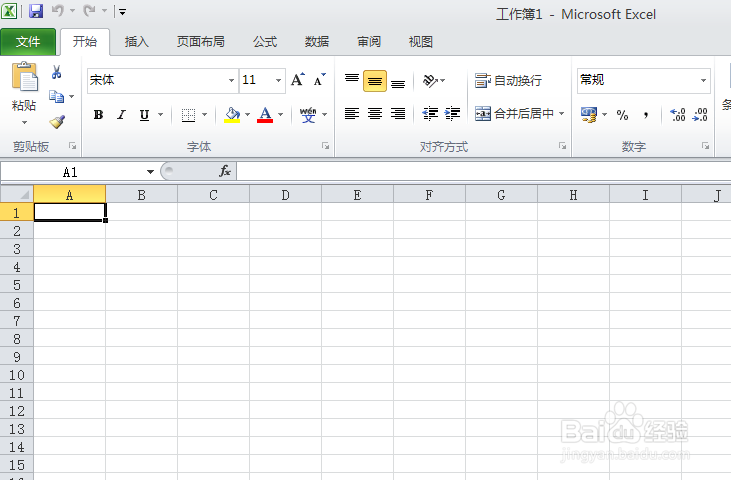Switch to the 开始 tab
The image size is (731, 480).
pyautogui.click(x=85, y=42)
